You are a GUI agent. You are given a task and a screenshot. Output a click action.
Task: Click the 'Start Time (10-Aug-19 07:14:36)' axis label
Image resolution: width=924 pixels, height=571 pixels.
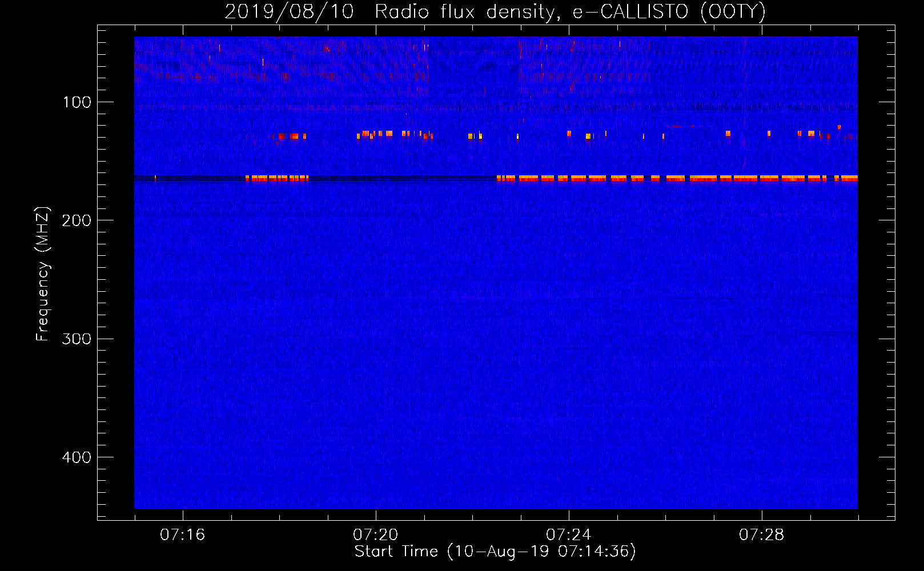(x=495, y=552)
